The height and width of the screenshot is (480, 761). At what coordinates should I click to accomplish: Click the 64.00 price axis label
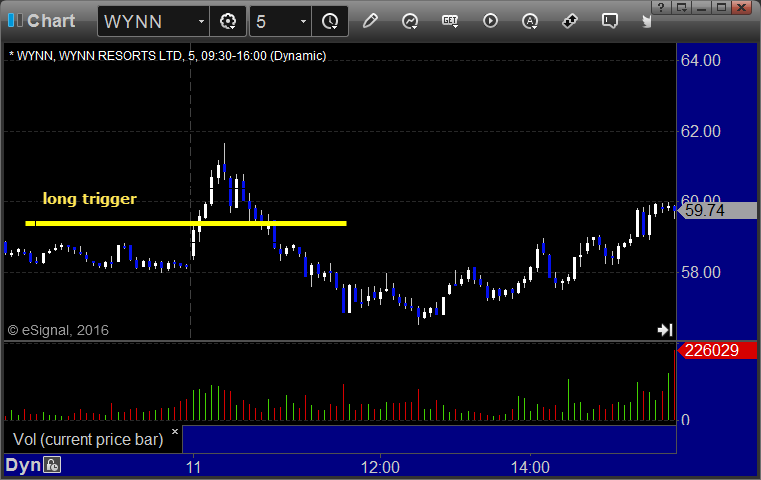[x=700, y=61]
